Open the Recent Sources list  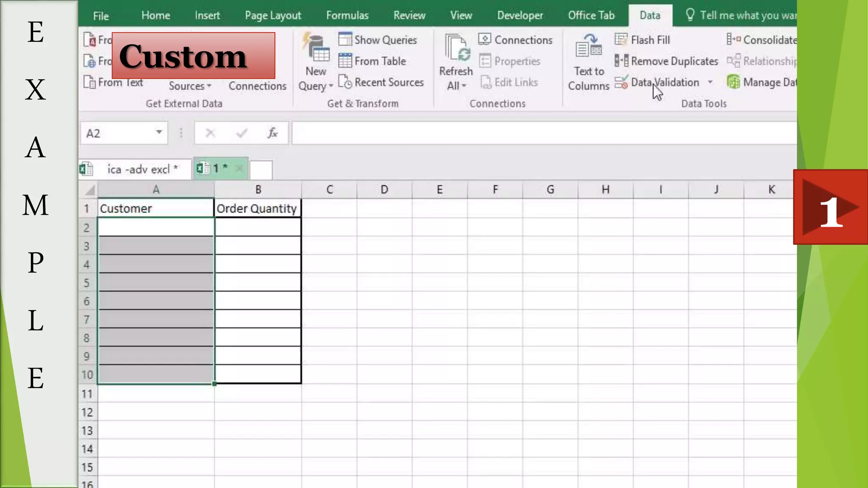(x=381, y=82)
